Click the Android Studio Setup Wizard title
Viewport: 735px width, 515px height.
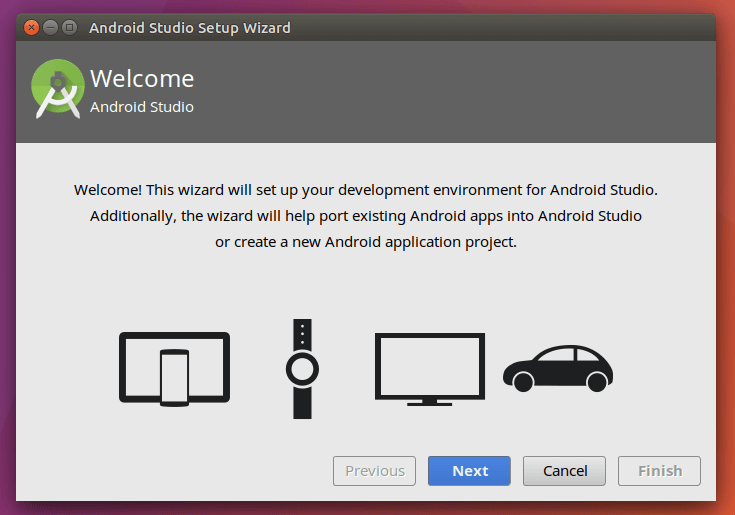(x=190, y=28)
